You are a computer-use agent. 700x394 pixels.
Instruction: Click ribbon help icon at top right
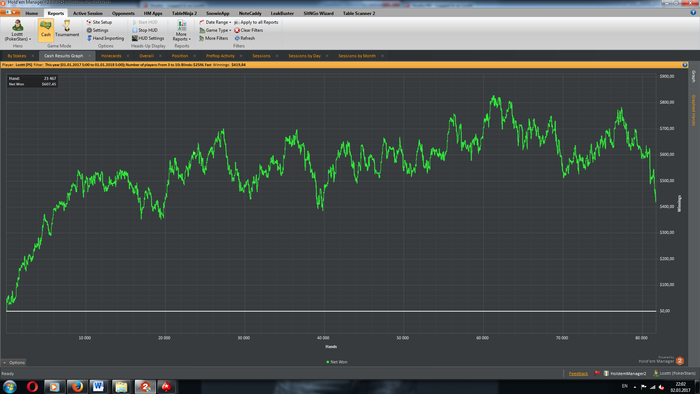pos(693,13)
